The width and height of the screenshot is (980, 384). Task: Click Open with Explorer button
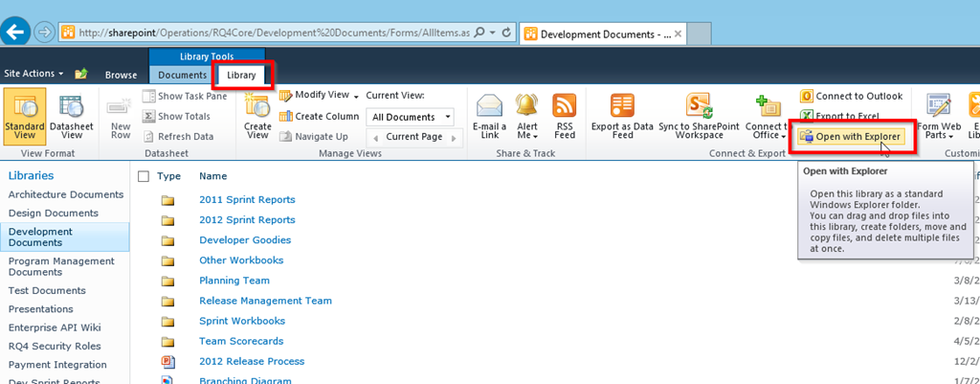point(851,136)
